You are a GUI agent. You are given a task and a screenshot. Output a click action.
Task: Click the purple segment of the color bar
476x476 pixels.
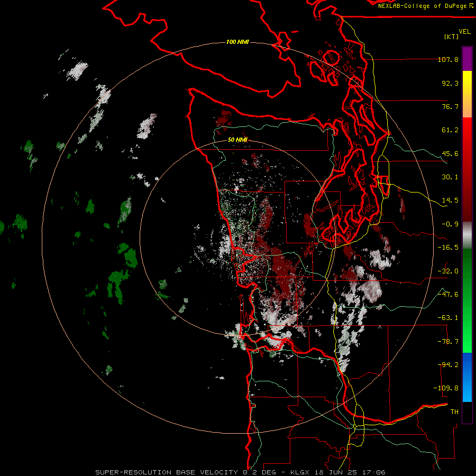click(467, 59)
